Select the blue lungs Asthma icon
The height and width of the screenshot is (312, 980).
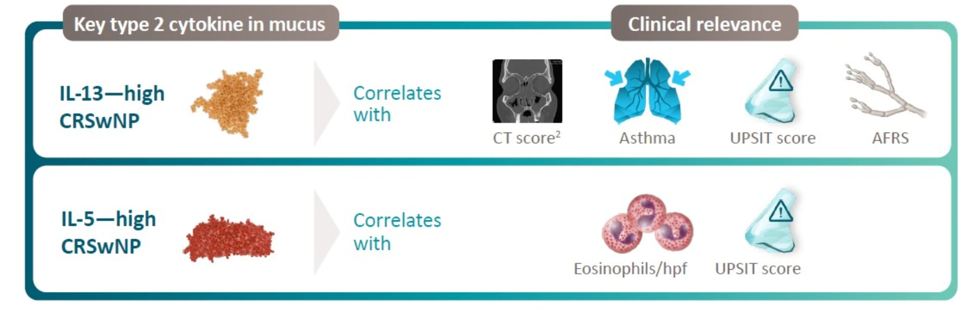tap(647, 92)
